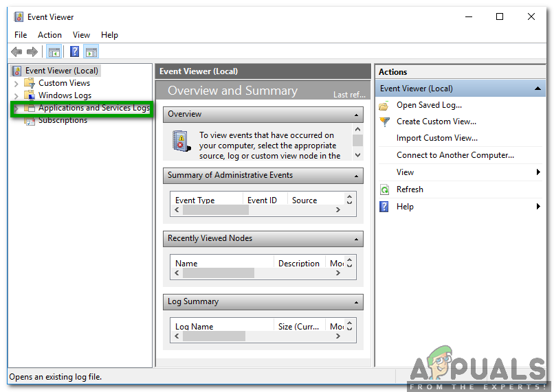This screenshot has height=392, width=554.
Task: Collapse the Log Summary section
Action: pyautogui.click(x=356, y=302)
